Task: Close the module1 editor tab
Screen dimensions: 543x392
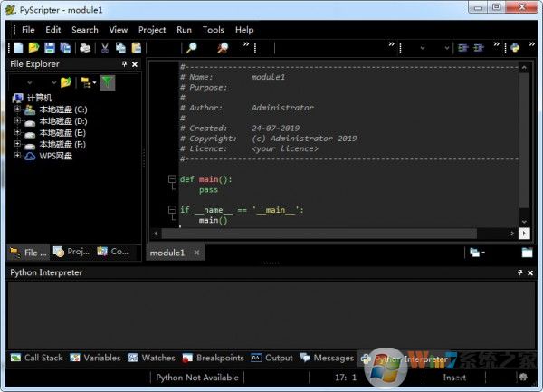Action: pos(196,253)
